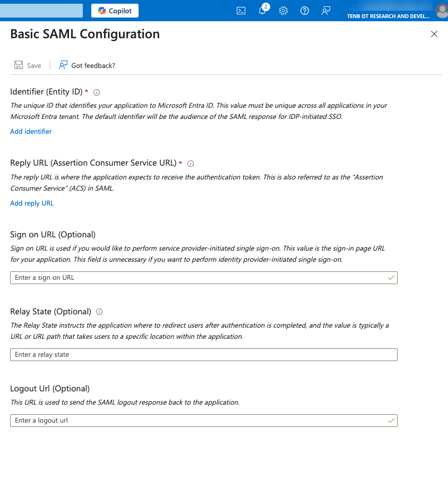Open the portal settings gear icon
Image resolution: width=448 pixels, height=496 pixels.
tap(283, 11)
